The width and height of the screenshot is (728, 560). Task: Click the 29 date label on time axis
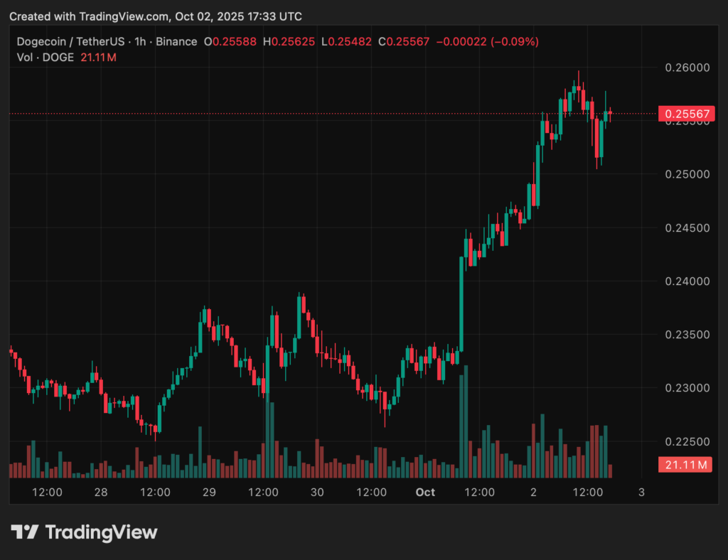tap(209, 492)
